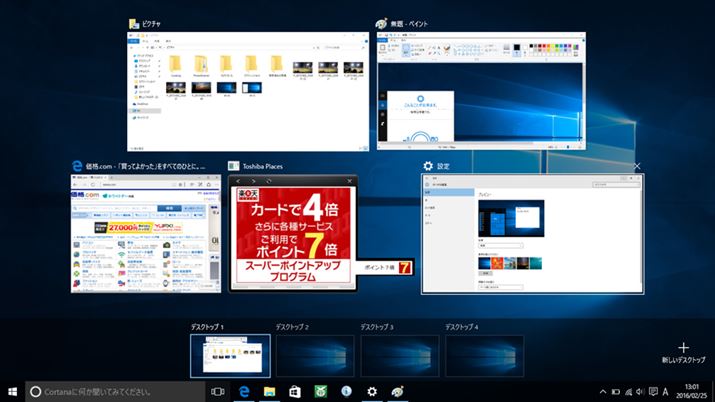Switch to デスクトップ 4
715x402 pixels.
484,356
